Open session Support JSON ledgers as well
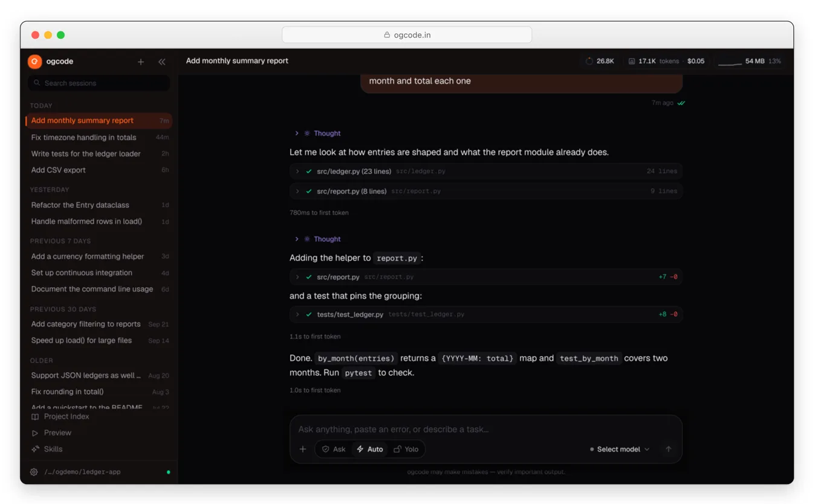The width and height of the screenshot is (815, 504). pos(99,375)
